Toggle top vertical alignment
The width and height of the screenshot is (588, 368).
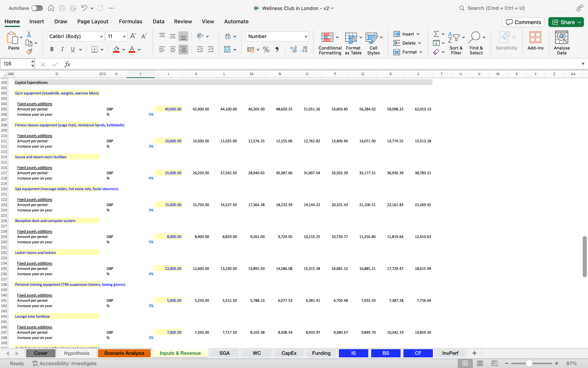162,36
